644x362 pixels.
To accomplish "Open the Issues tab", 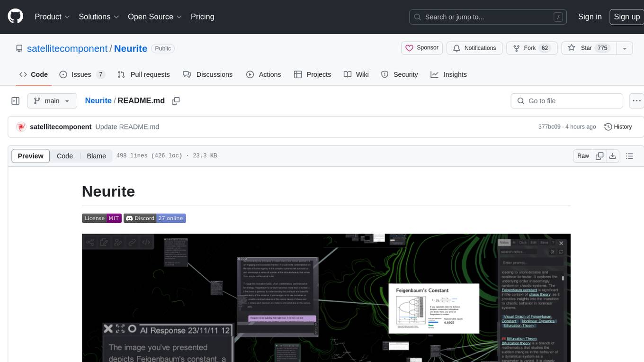I will click(81, 74).
